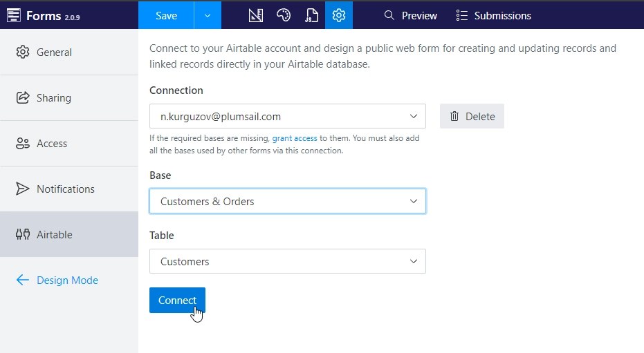Delete the selected connection
Image resolution: width=644 pixels, height=353 pixels.
click(x=472, y=117)
